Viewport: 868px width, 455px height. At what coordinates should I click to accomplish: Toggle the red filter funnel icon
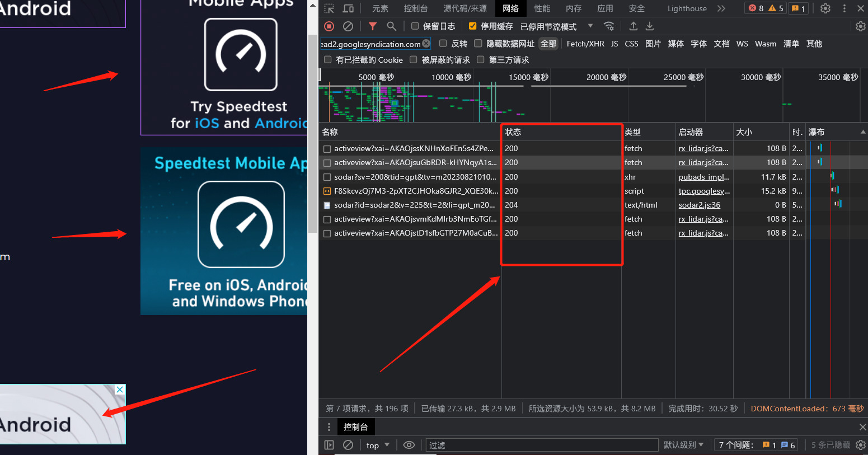pos(373,26)
